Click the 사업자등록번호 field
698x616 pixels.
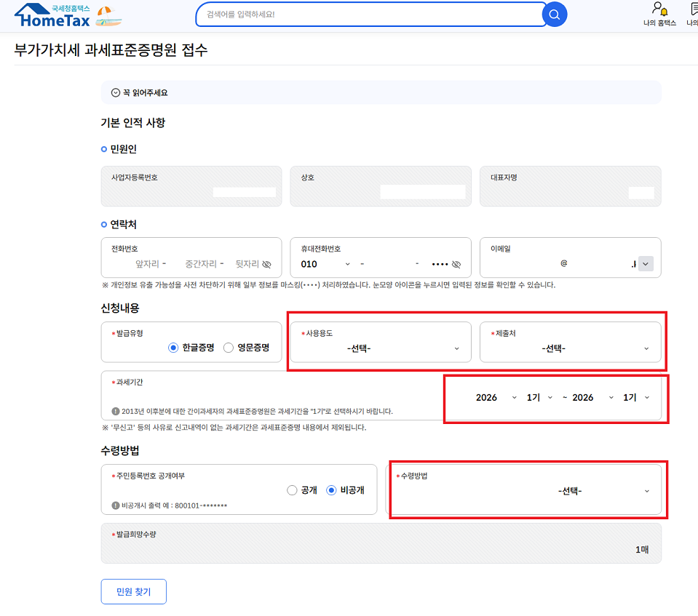click(x=191, y=186)
